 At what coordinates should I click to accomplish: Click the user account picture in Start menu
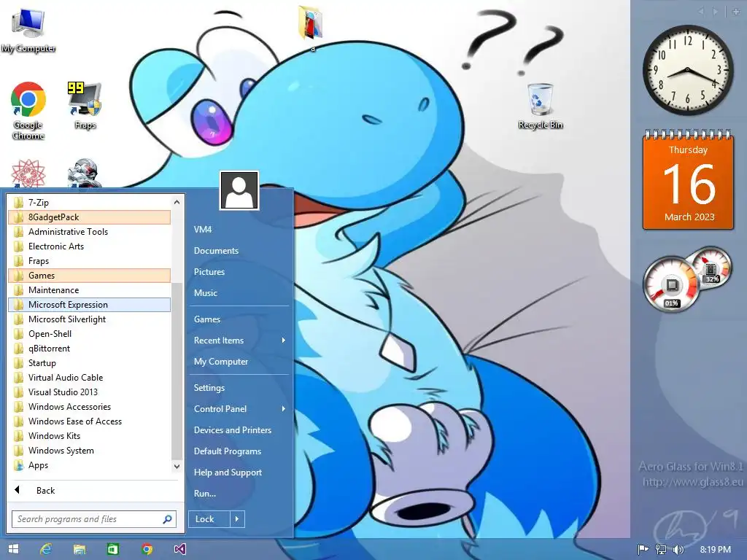[239, 190]
